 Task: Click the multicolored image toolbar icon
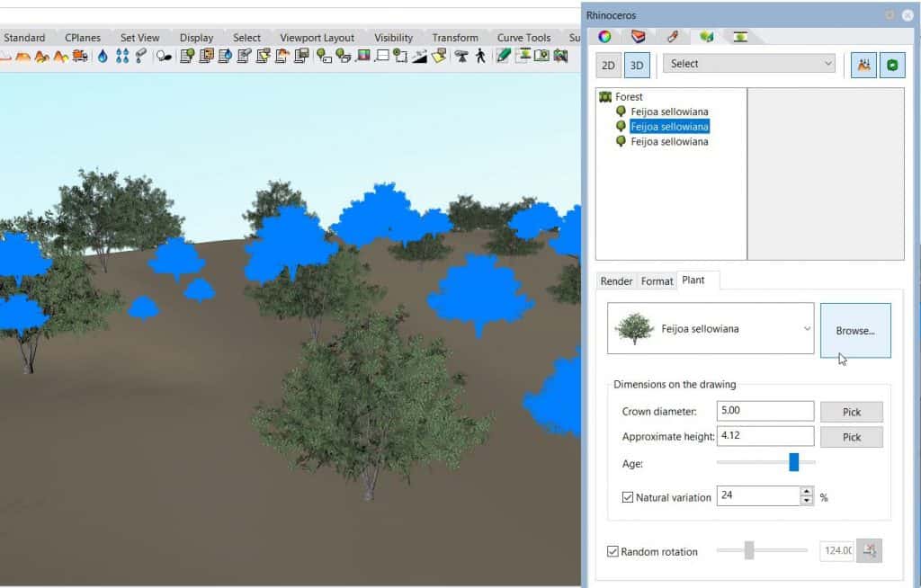point(363,56)
